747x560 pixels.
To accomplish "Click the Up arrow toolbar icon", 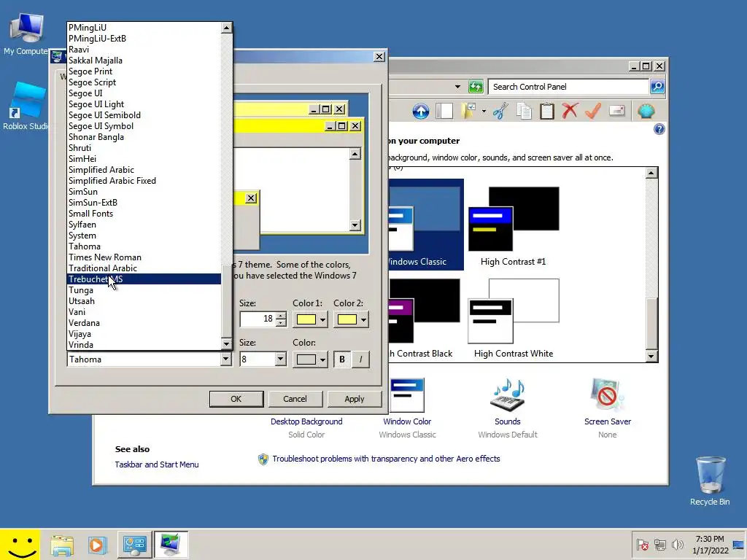I will point(421,112).
